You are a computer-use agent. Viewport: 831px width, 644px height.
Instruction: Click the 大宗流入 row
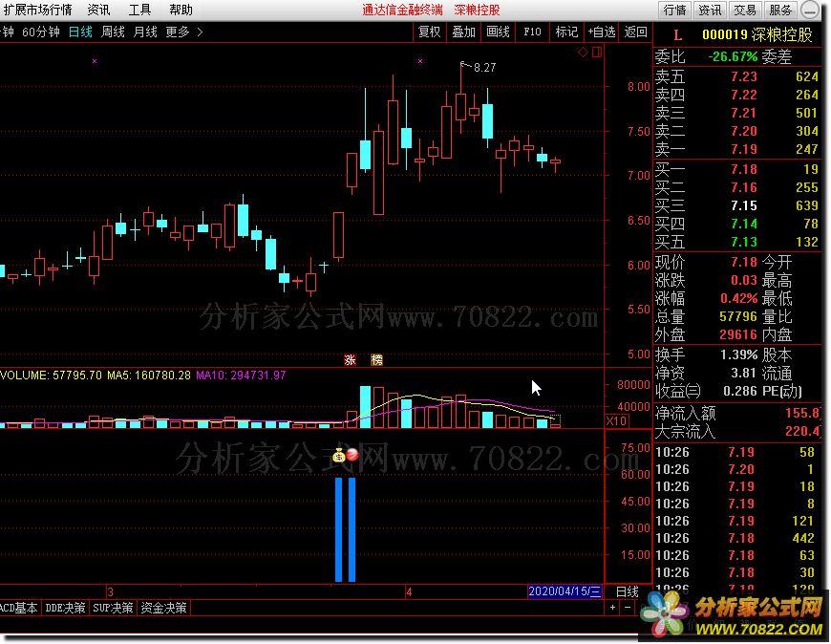[737, 432]
